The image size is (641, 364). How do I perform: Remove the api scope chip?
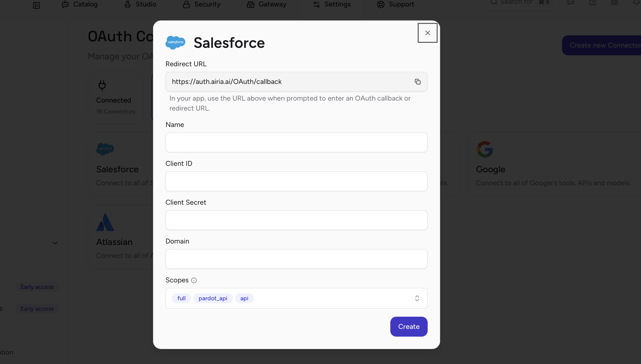tap(244, 298)
